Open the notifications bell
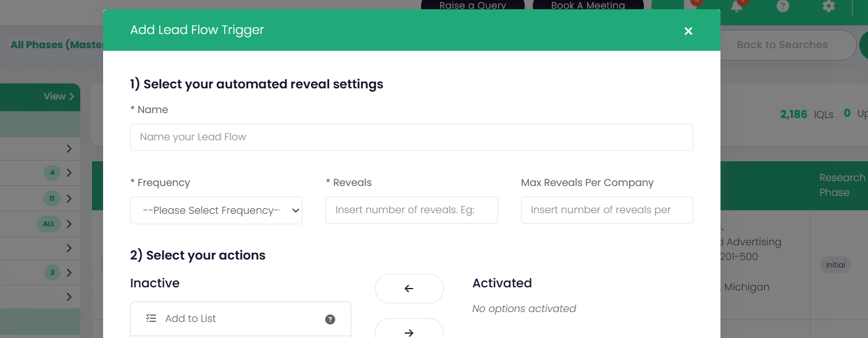The width and height of the screenshot is (868, 338). point(736,6)
